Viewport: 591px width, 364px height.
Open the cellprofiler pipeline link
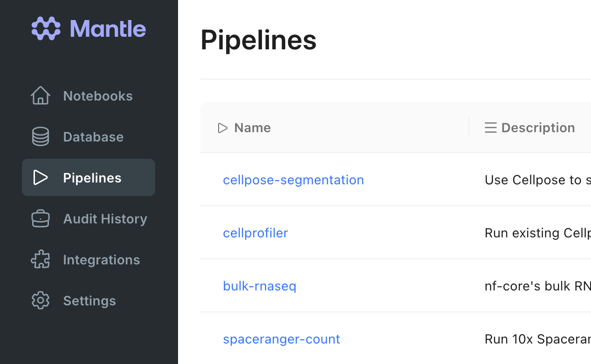coord(255,233)
